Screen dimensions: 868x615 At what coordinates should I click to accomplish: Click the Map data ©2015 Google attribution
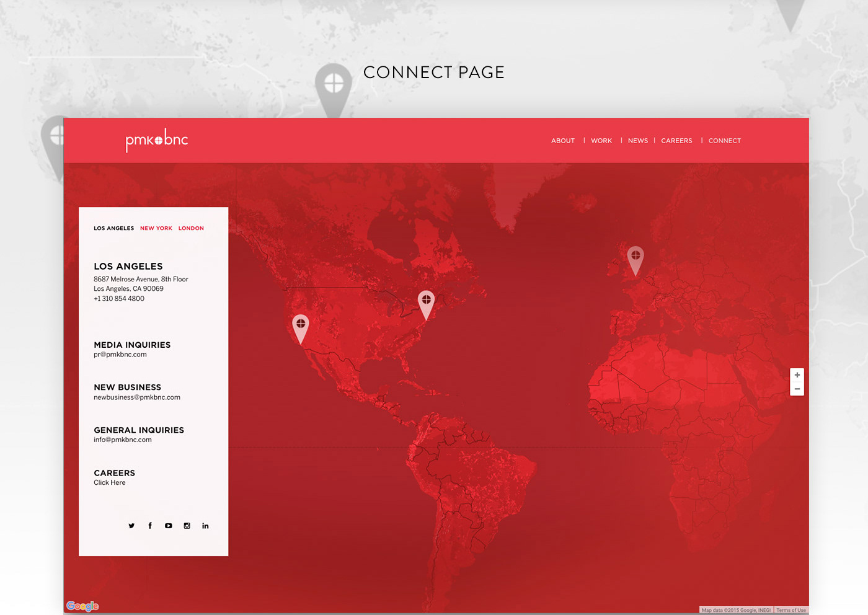(736, 610)
